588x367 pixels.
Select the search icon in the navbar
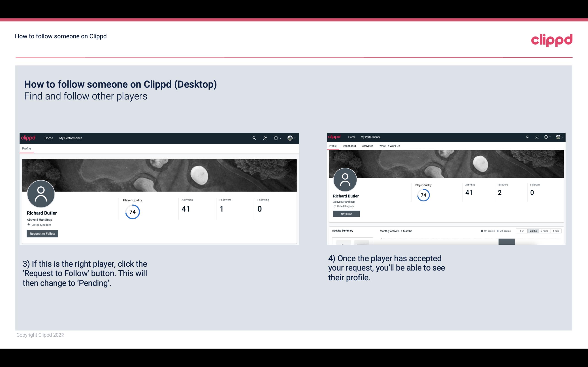[x=253, y=138]
